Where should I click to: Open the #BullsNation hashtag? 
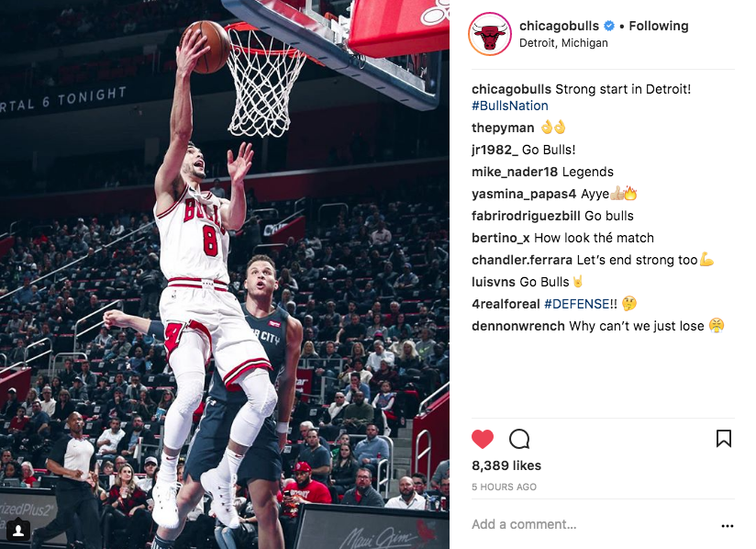[510, 106]
